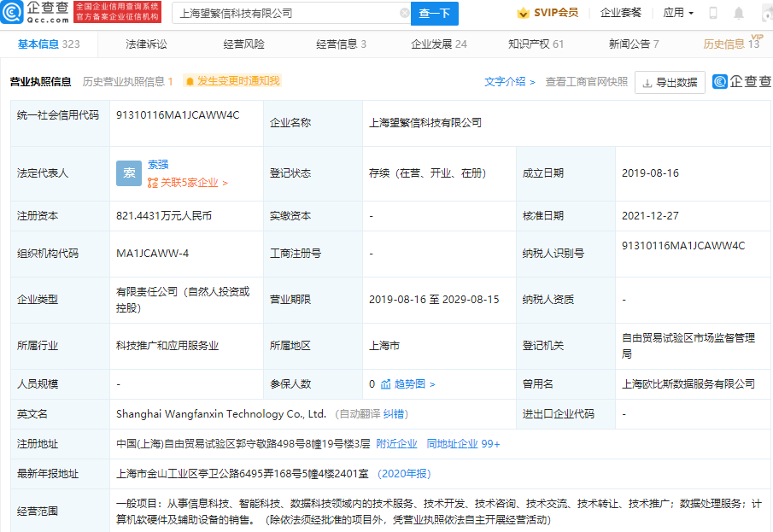Switch to the 法律诉讼 tab
The image size is (773, 532).
pyautogui.click(x=146, y=44)
